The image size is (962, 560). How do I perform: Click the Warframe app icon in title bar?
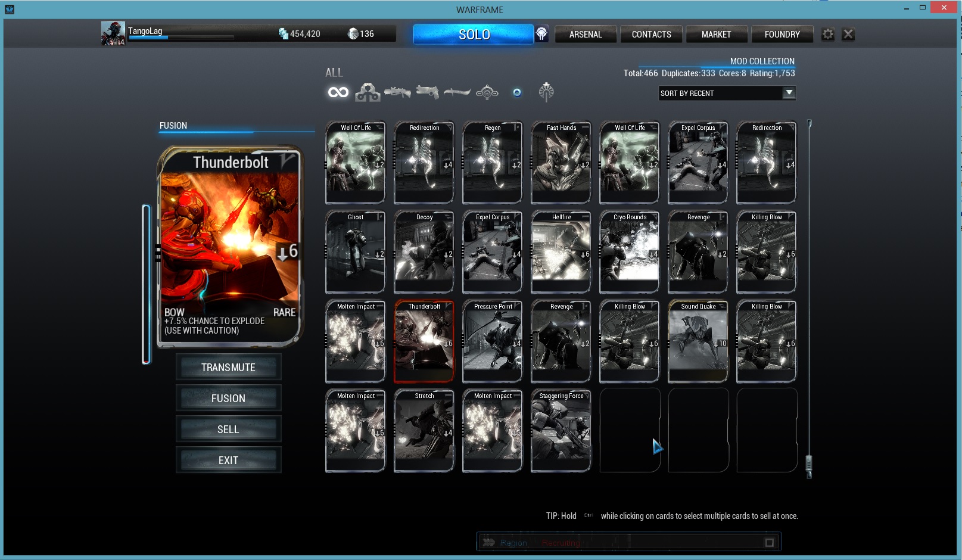pyautogui.click(x=9, y=10)
